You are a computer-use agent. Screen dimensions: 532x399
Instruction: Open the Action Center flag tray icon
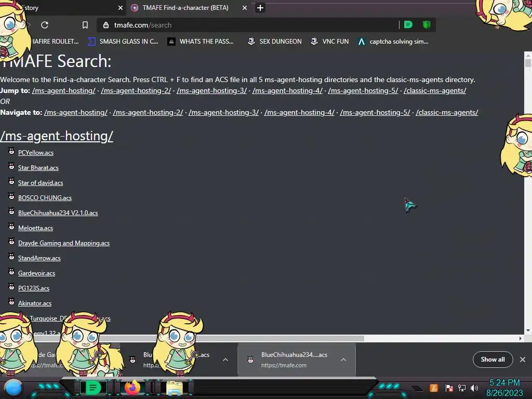click(x=449, y=388)
